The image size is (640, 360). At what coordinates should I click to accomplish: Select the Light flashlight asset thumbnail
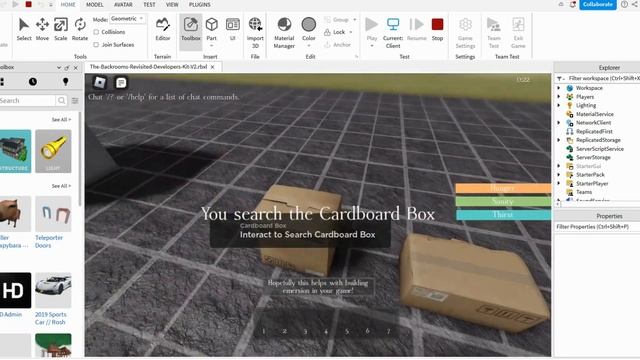(53, 151)
